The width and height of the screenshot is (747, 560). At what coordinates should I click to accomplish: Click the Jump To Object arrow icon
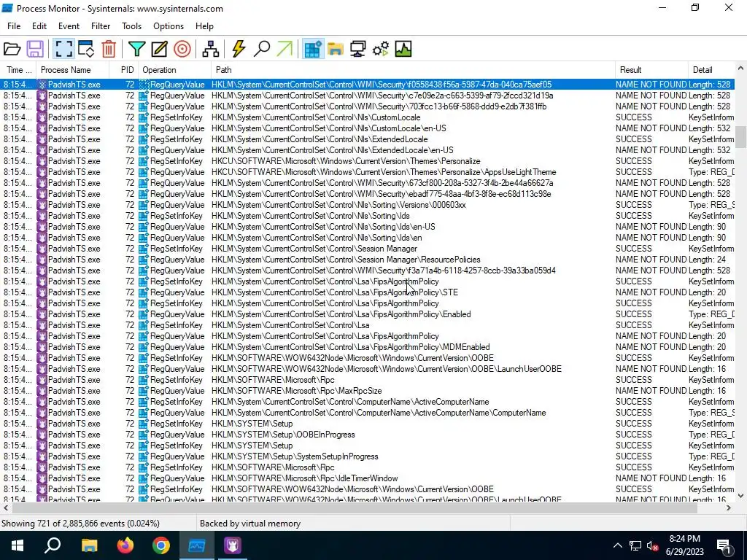(x=285, y=49)
